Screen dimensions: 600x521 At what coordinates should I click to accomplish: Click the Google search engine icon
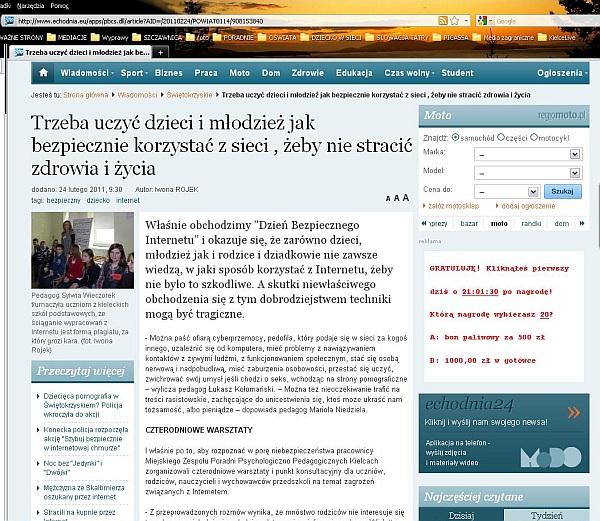tap(482, 21)
